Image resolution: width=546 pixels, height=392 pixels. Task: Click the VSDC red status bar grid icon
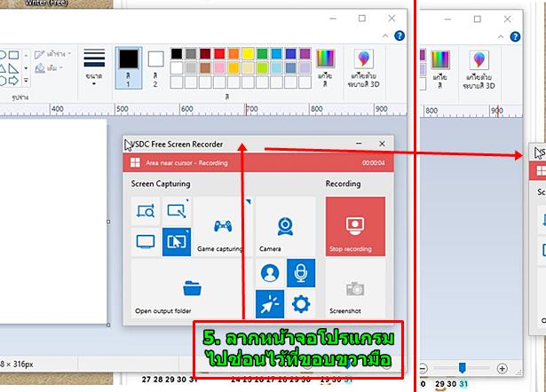click(135, 163)
